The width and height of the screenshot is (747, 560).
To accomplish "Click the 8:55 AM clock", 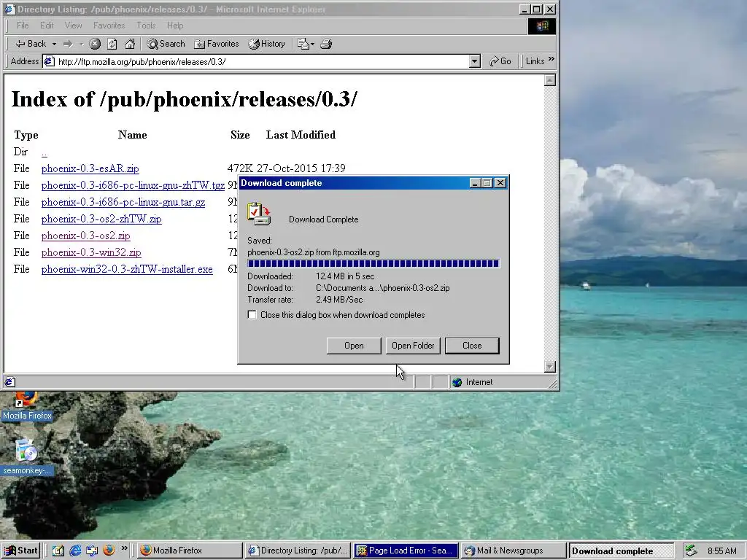I will [x=721, y=551].
